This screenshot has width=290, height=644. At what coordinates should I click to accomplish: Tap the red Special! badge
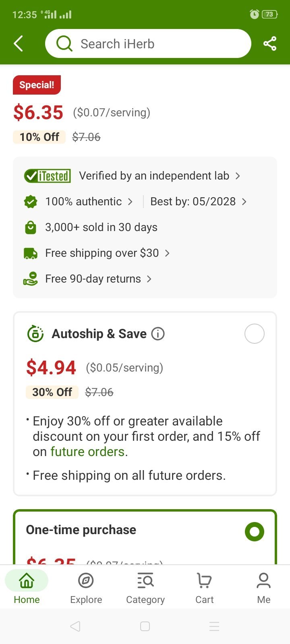[x=37, y=85]
